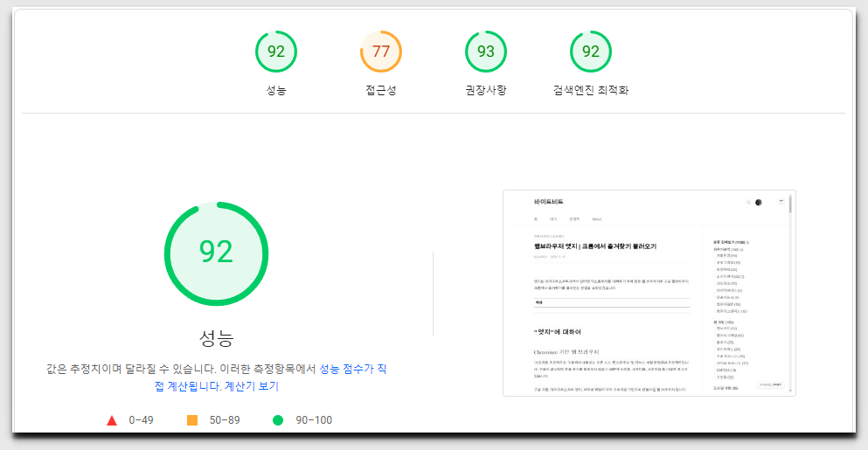This screenshot has width=868, height=450.
Task: Open the 계산기 보기 link
Action: (x=252, y=386)
